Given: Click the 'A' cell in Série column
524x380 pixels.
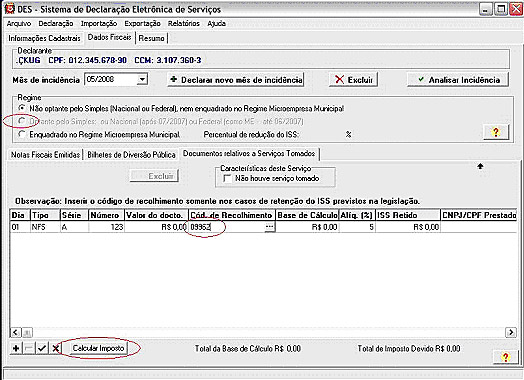Looking at the screenshot, I should [x=74, y=227].
